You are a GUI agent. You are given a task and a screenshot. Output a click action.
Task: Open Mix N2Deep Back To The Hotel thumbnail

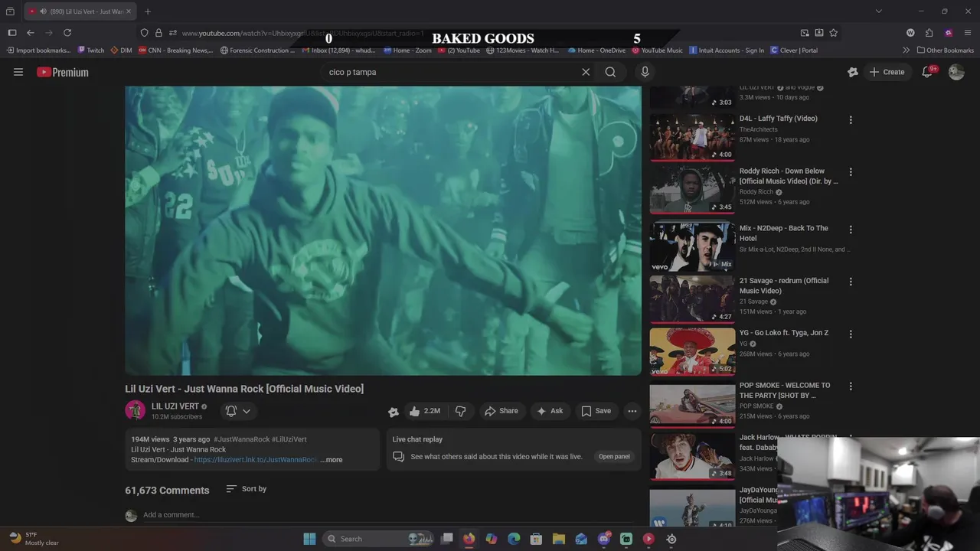(x=692, y=246)
